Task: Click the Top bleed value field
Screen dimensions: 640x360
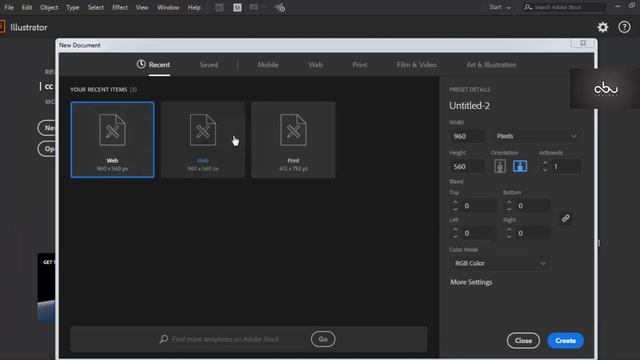Action: click(479, 206)
